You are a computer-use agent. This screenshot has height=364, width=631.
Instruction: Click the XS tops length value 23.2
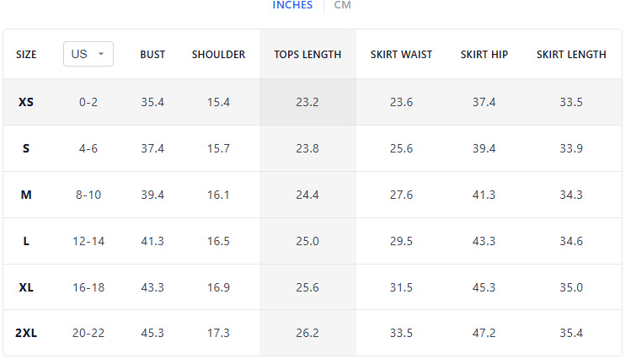[307, 102]
